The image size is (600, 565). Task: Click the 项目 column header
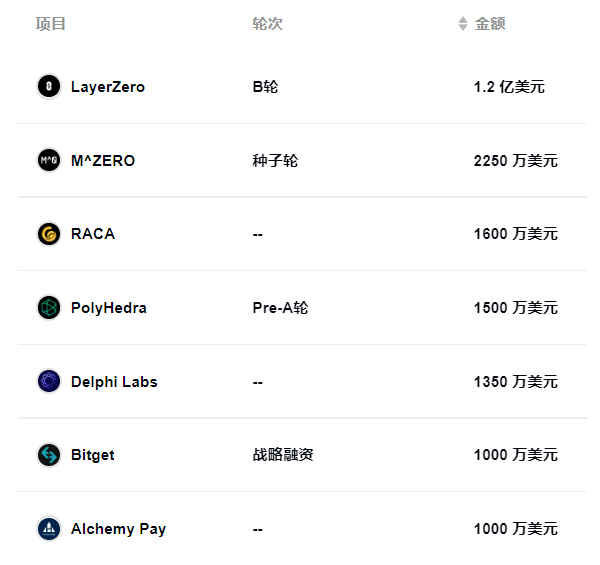(x=51, y=24)
